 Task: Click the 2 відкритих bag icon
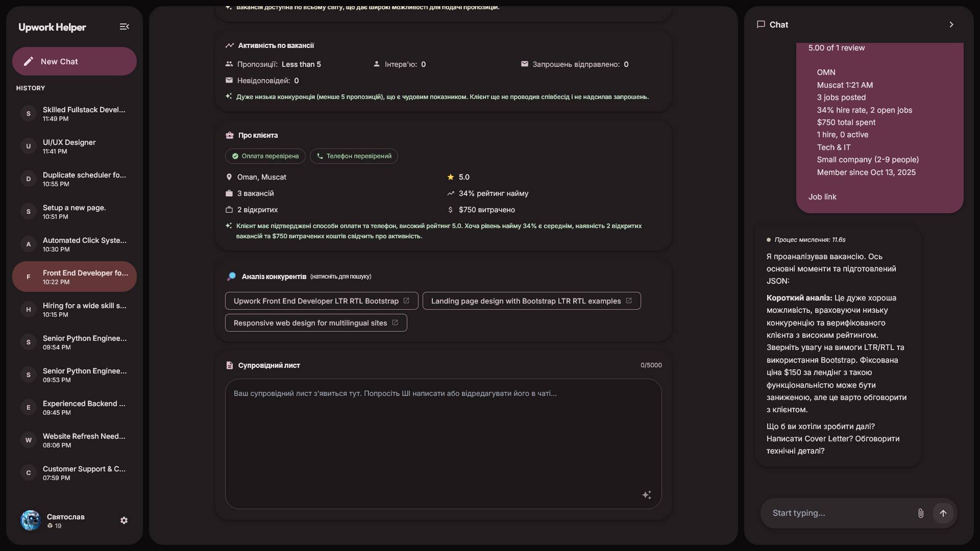[229, 210]
